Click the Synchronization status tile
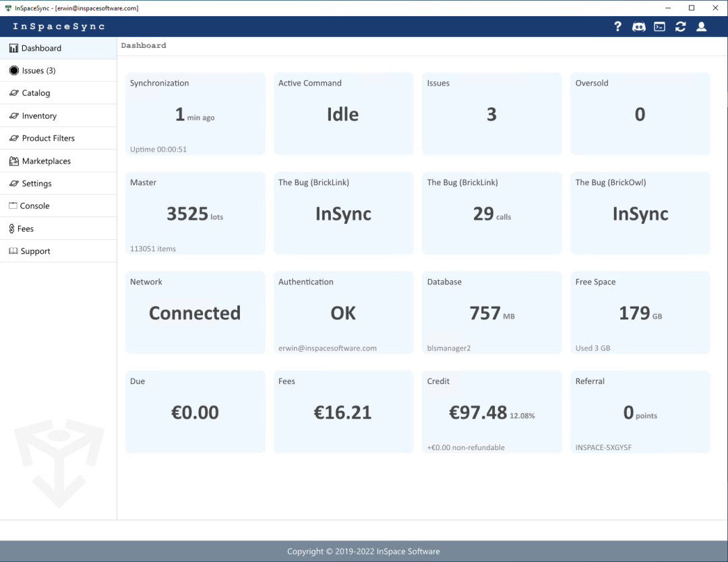Viewport: 728px width, 562px height. click(x=195, y=115)
